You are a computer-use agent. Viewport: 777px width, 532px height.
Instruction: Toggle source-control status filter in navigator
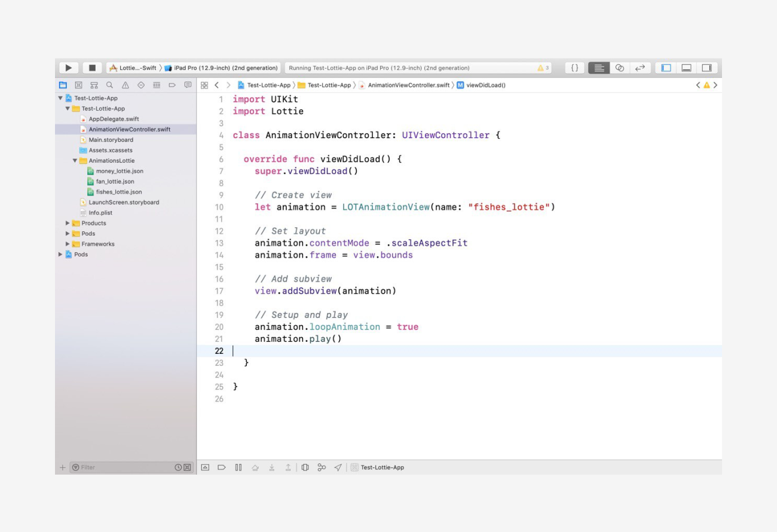[x=187, y=467]
